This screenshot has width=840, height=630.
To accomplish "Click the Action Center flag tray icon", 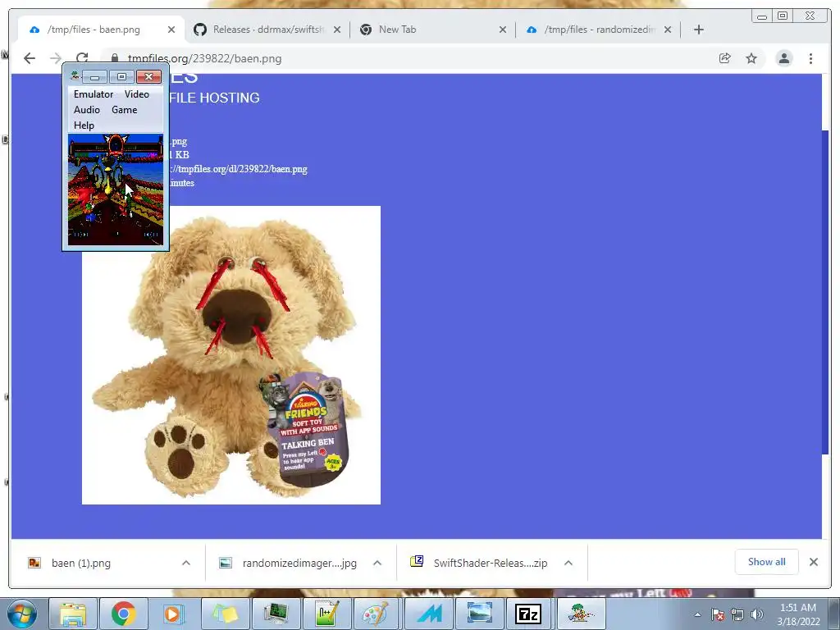I will (x=718, y=614).
